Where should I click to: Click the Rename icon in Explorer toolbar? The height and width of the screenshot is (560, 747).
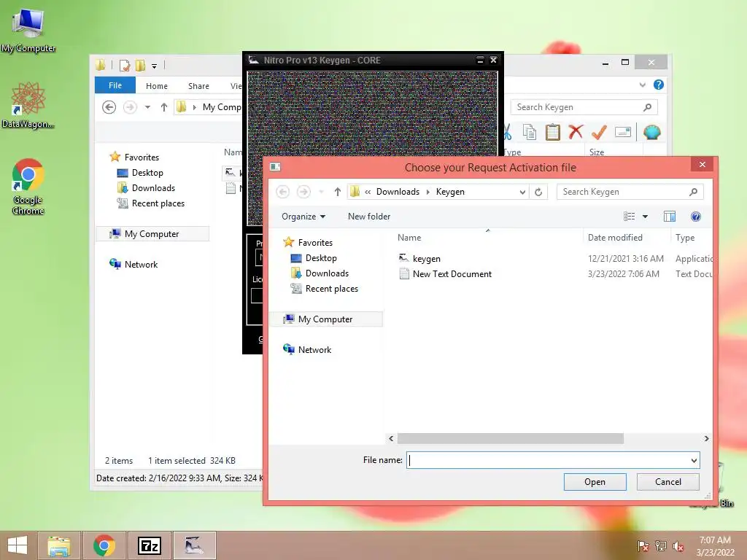click(623, 132)
